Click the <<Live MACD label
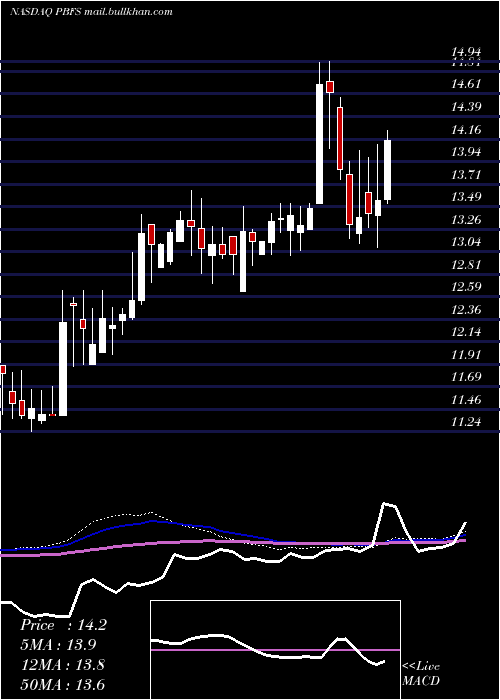Viewport: 500px width, 700px height. 421,674
